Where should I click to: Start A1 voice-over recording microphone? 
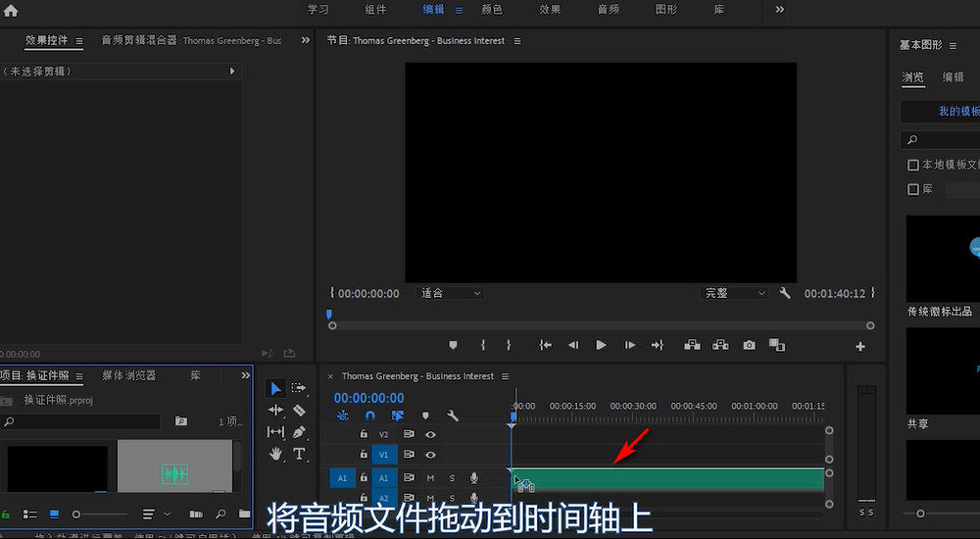click(473, 477)
